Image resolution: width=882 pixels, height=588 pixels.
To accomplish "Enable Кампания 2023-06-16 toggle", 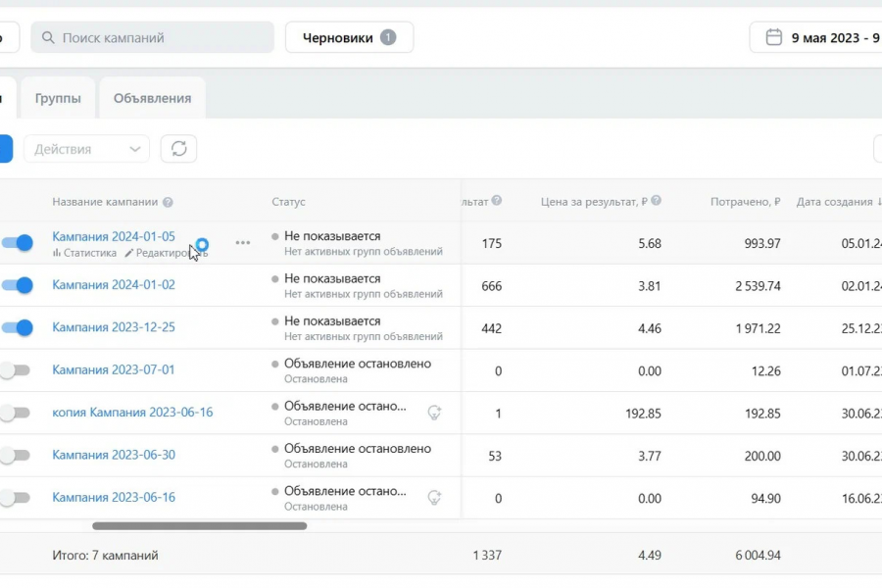I will (x=15, y=498).
